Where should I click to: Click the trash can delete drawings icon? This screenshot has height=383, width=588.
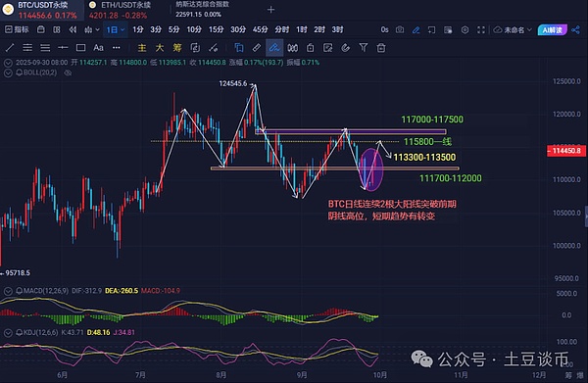[x=381, y=48]
